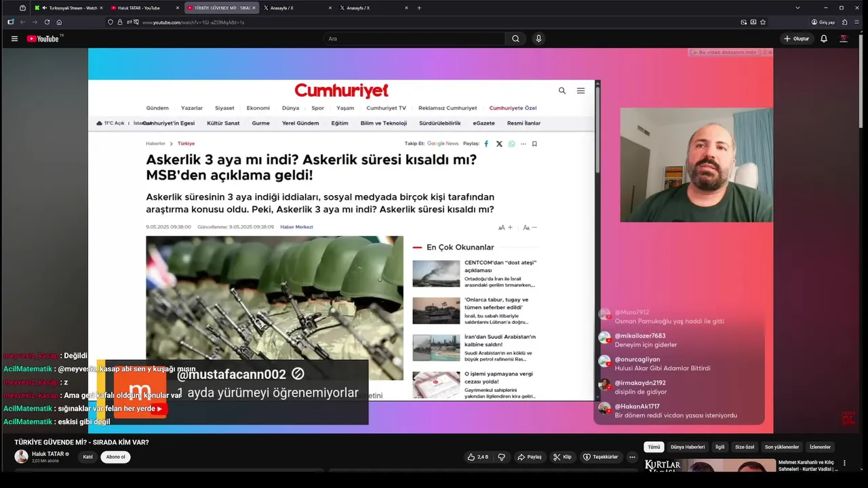Open the Oluştur create menu
The image size is (868, 488).
(797, 39)
